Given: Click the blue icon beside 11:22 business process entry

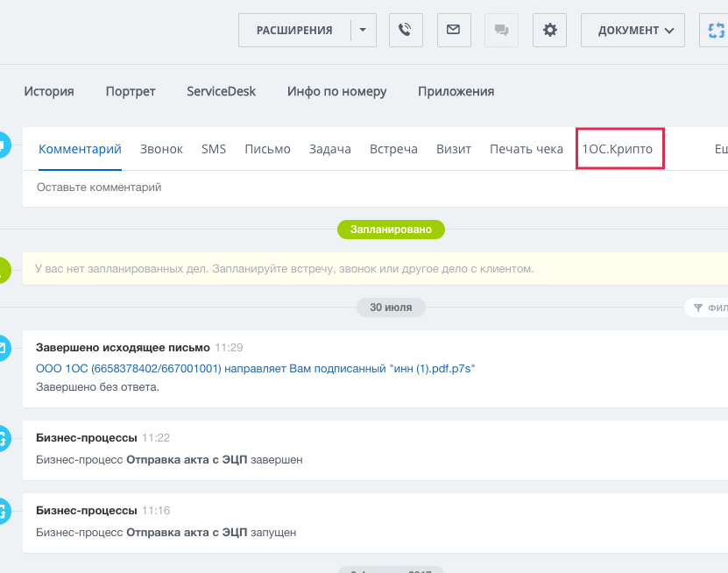Looking at the screenshot, I should pos(4,437).
